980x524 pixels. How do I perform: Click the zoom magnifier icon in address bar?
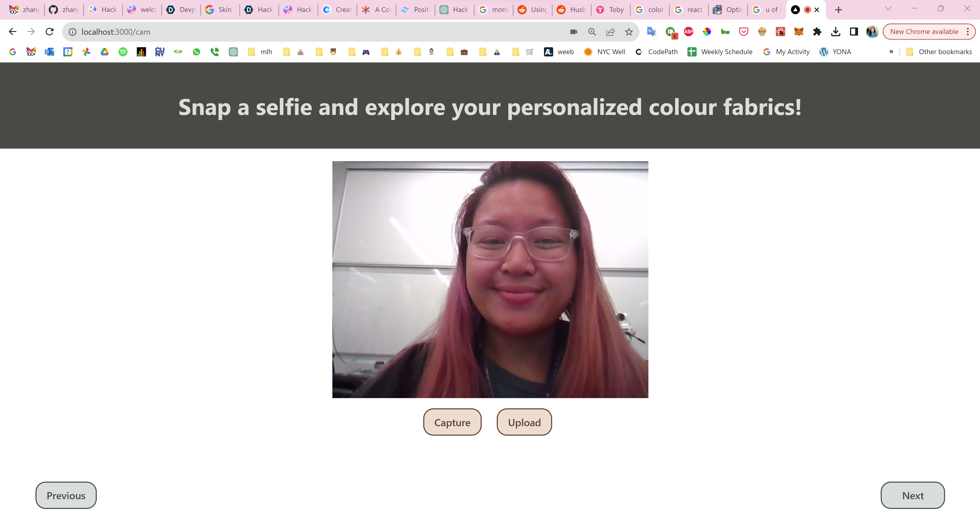(592, 32)
